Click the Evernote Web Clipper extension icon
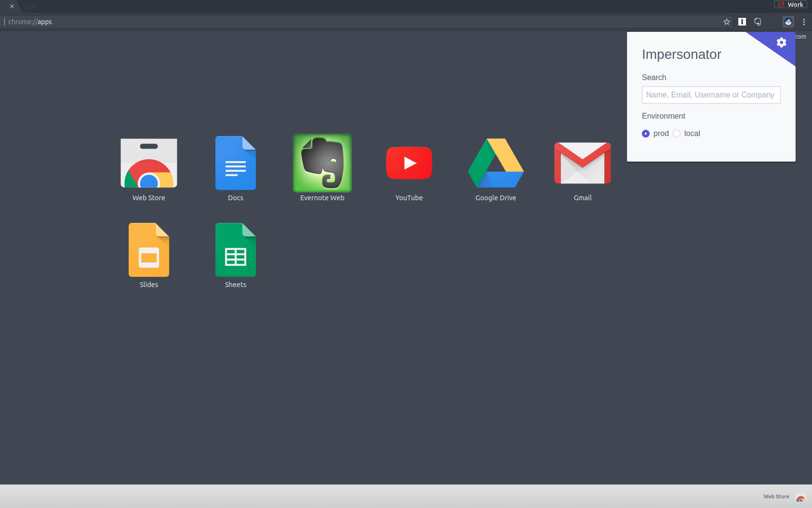The image size is (812, 508). tap(757, 21)
